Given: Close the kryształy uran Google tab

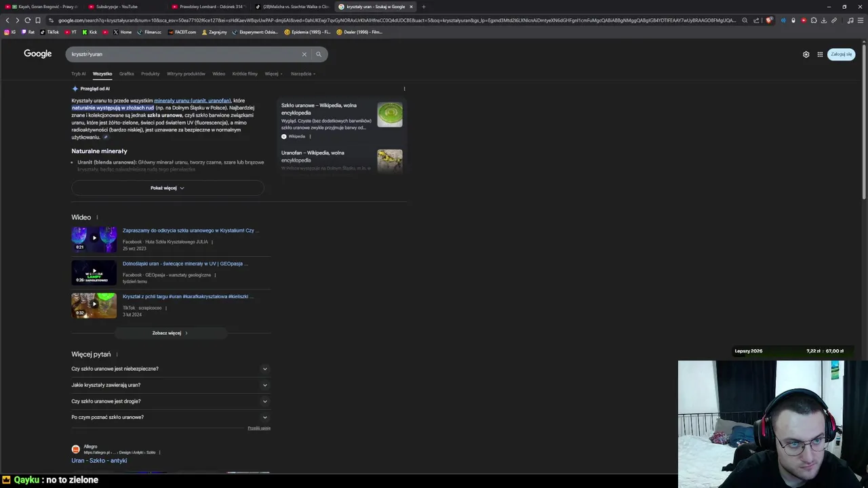Looking at the screenshot, I should (x=411, y=7).
